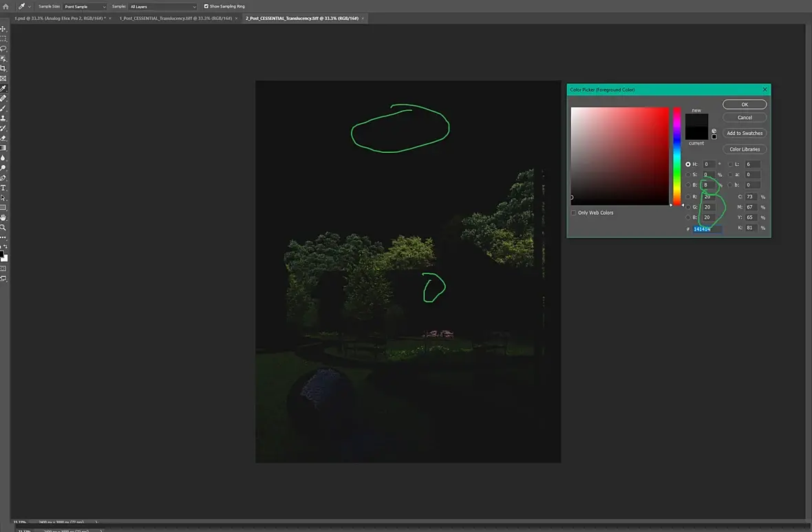Click the vertical hue spectrum slider
812x532 pixels.
click(x=677, y=156)
